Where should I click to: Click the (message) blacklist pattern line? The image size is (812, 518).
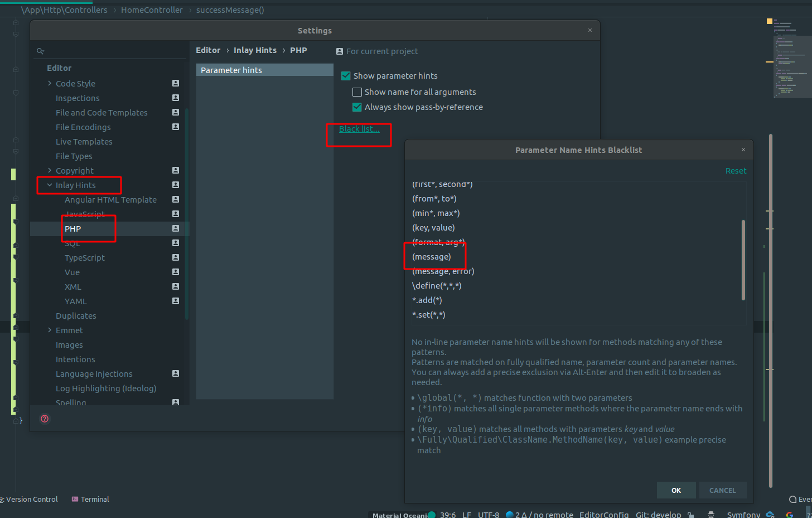coord(432,257)
